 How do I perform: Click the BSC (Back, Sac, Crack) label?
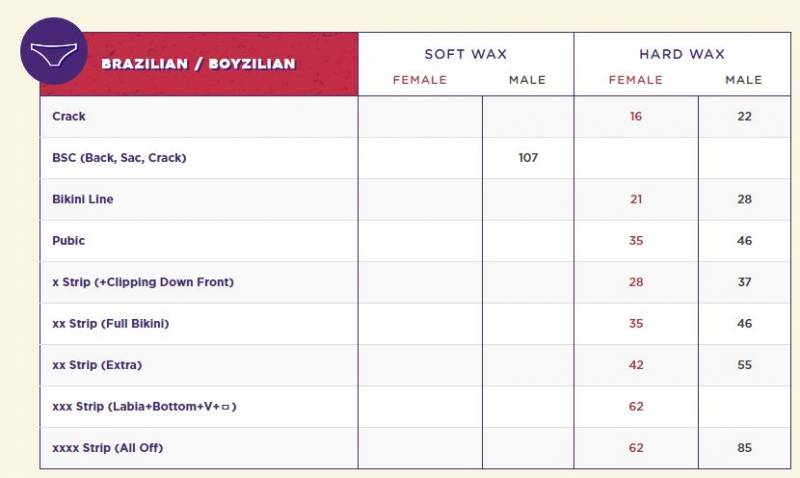tap(119, 158)
